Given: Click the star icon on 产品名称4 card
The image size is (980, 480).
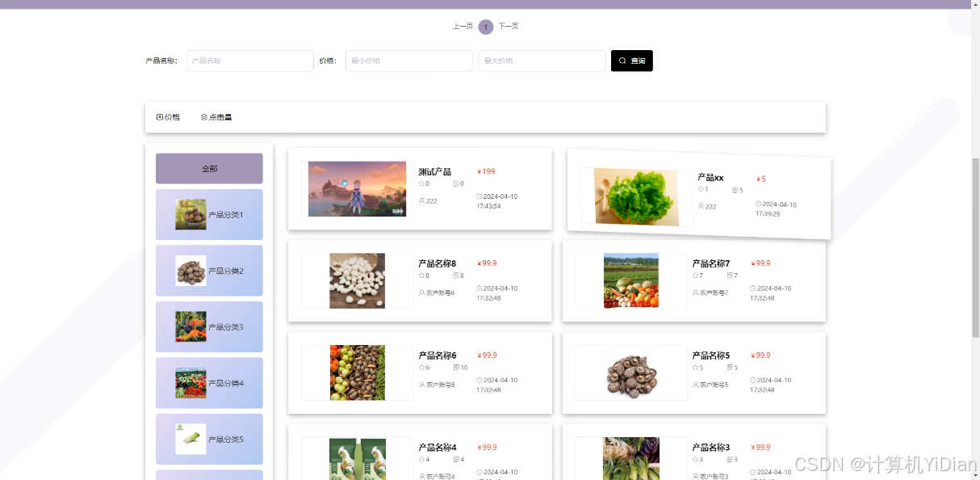Looking at the screenshot, I should [421, 460].
